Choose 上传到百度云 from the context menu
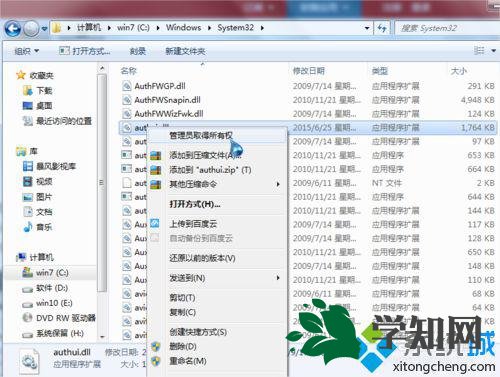Viewport: 500px width, 377px height. click(x=217, y=224)
